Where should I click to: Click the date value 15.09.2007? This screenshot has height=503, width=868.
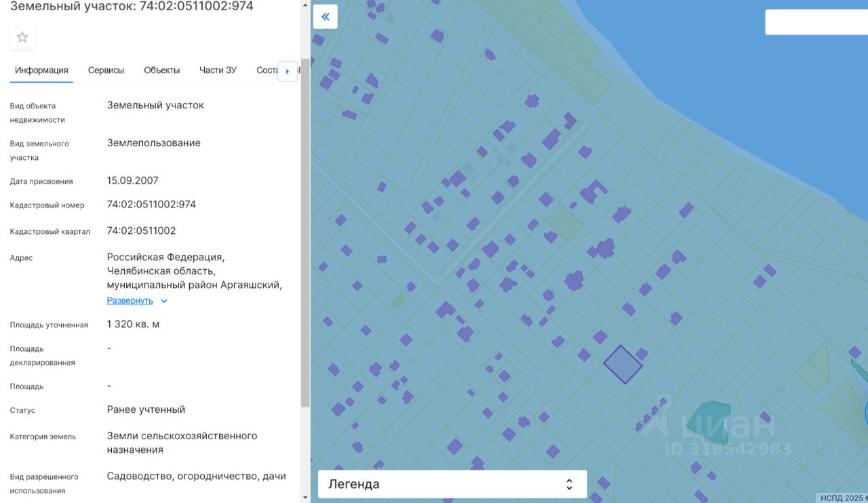[x=133, y=180]
